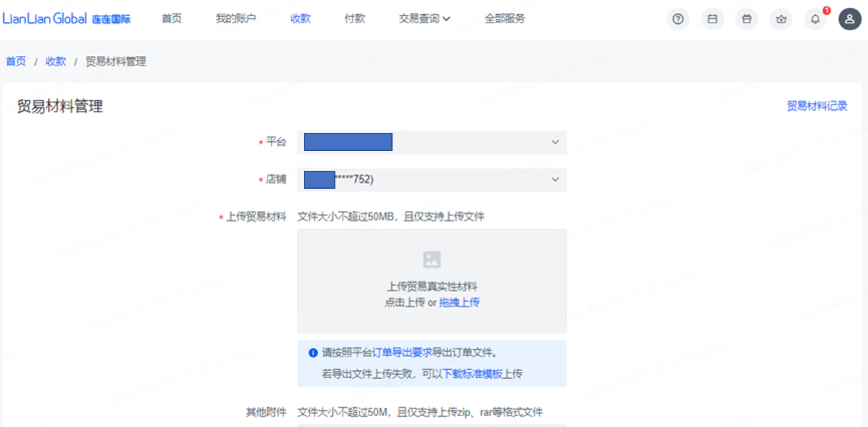
Task: Open the gift box icon
Action: pos(747,19)
